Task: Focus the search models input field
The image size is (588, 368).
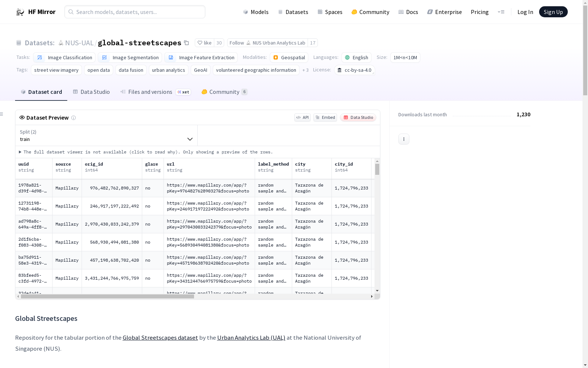Action: click(135, 12)
